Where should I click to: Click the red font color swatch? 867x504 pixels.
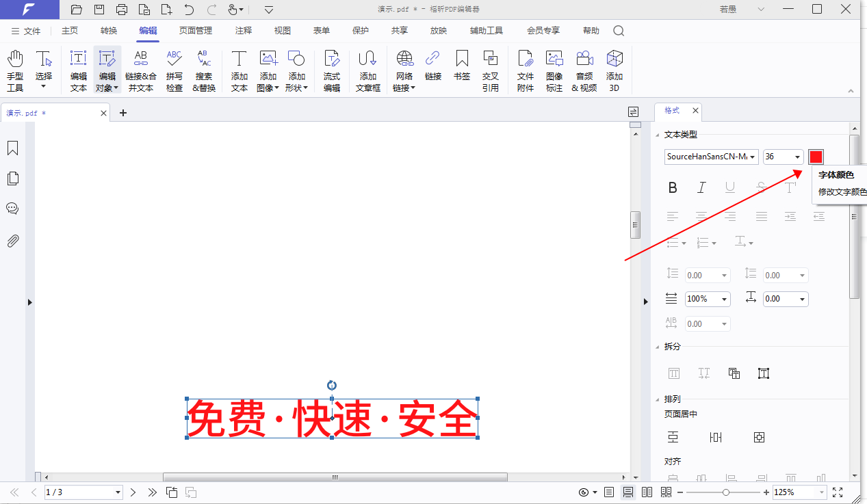point(816,157)
